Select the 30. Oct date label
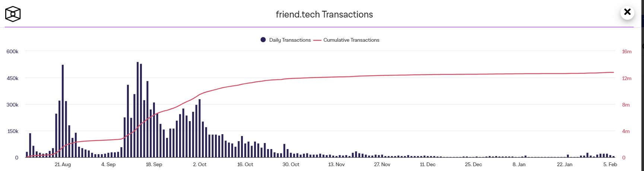This screenshot has width=644, height=171. (291, 164)
